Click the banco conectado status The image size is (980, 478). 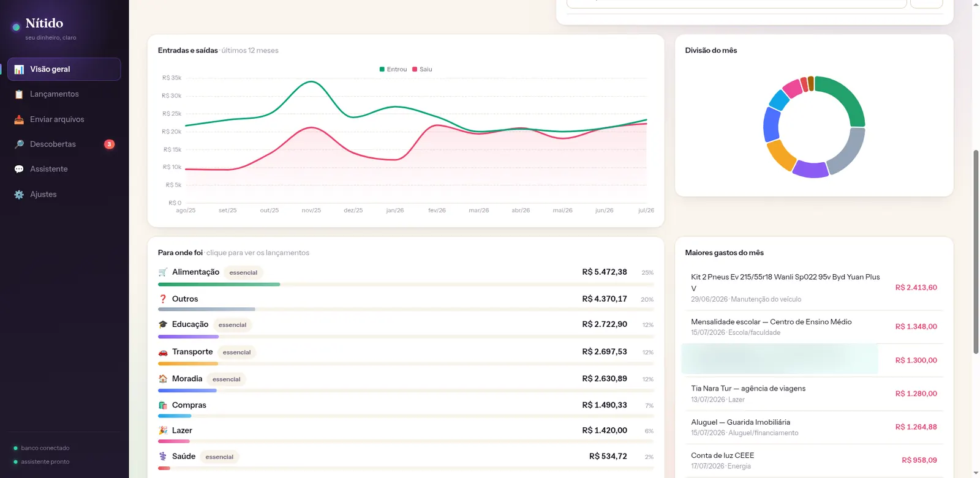pyautogui.click(x=41, y=448)
